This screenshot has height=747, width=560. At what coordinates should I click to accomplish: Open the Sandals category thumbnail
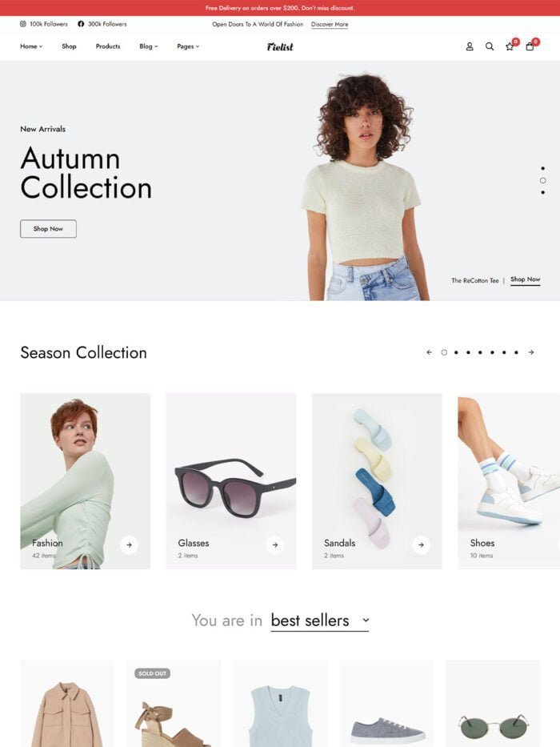377,480
